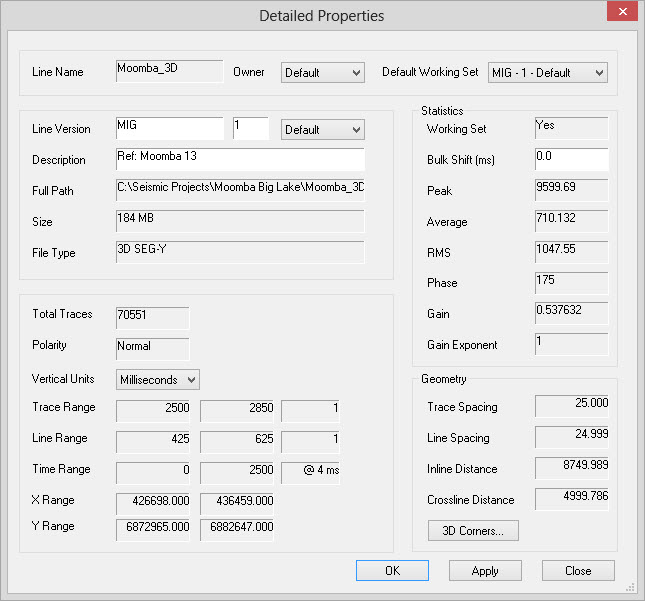Click the Total Traces value field

click(152, 317)
